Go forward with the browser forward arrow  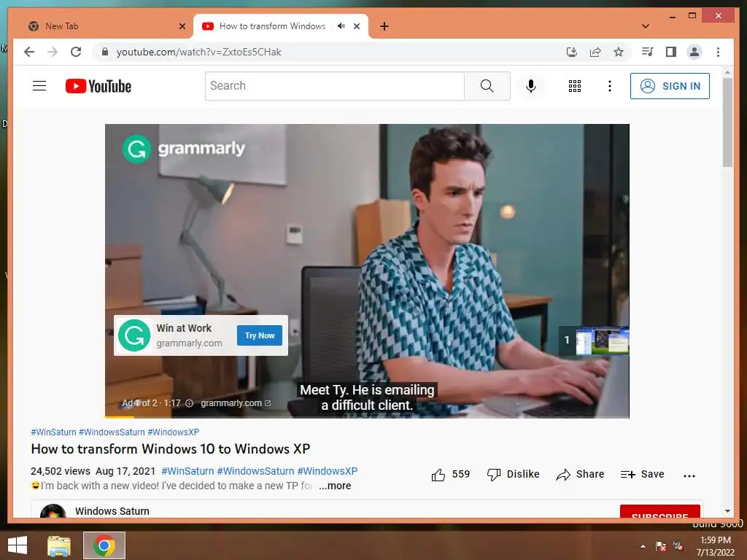(53, 52)
